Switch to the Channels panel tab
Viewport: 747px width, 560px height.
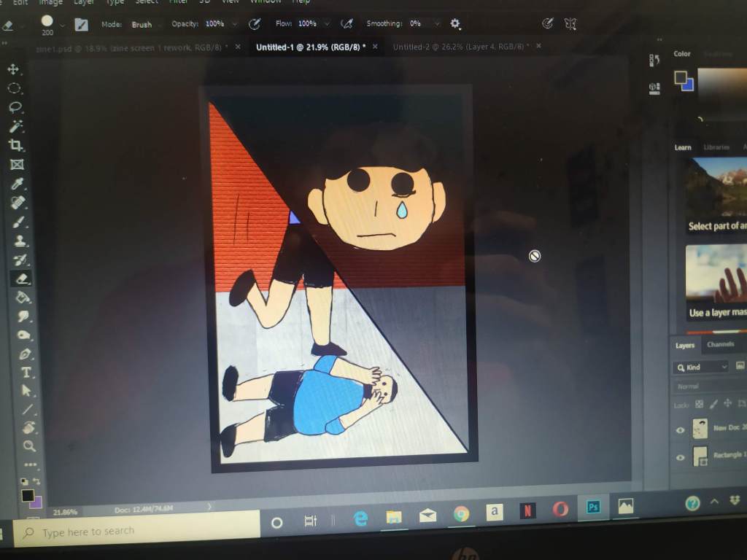721,344
